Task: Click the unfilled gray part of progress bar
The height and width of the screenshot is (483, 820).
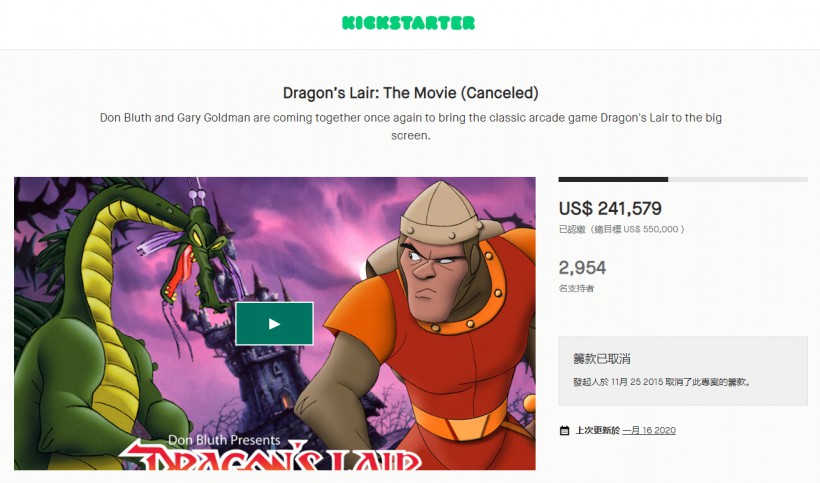Action: click(x=738, y=179)
